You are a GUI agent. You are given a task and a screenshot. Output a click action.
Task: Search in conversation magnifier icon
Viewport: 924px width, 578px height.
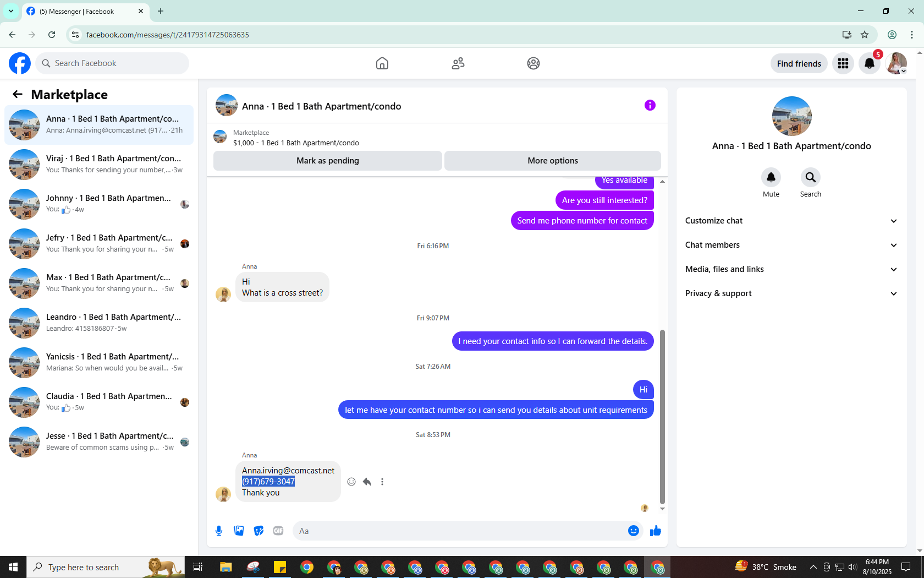click(811, 177)
